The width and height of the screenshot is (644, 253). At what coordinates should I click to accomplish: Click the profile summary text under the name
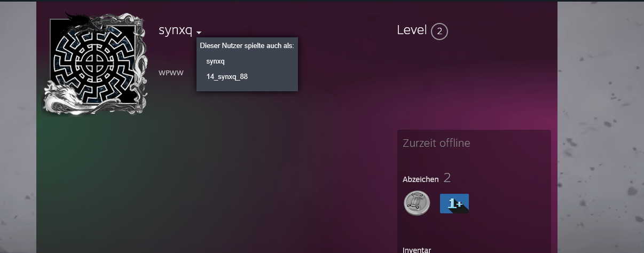coord(171,73)
